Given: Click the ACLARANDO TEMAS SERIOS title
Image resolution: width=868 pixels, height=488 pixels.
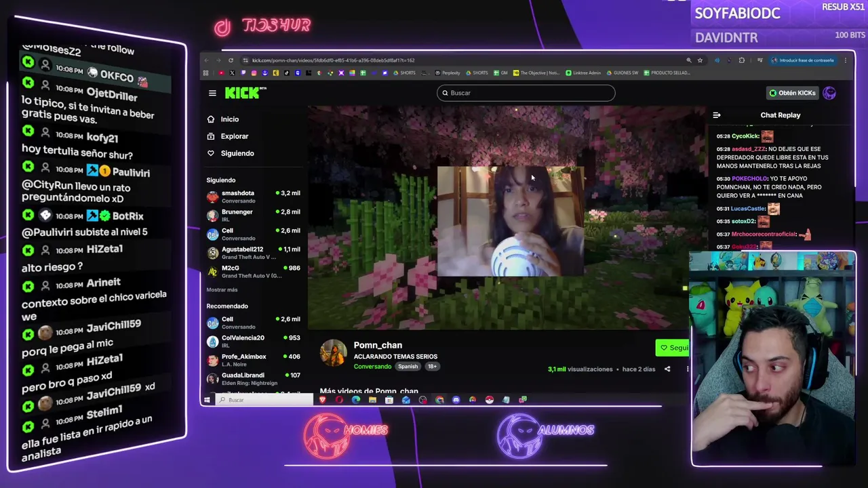Looking at the screenshot, I should (x=395, y=357).
